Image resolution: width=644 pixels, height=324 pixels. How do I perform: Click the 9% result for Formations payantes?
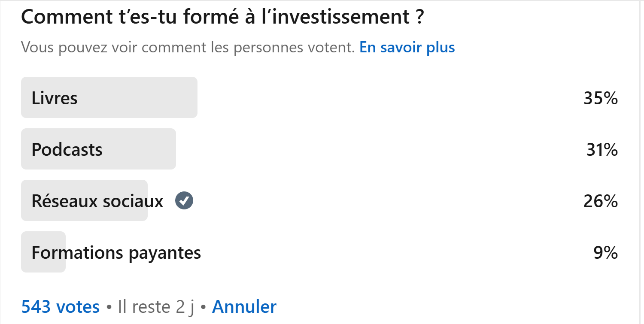[x=606, y=253]
